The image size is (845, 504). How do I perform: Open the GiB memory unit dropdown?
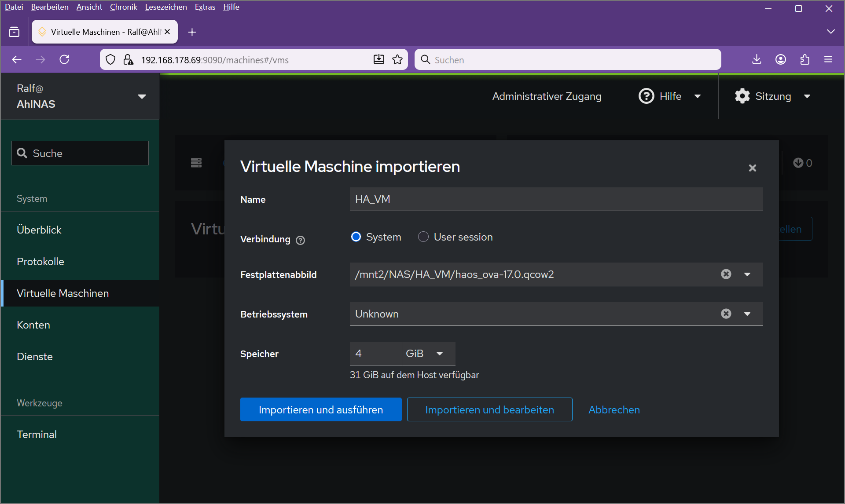pyautogui.click(x=429, y=354)
